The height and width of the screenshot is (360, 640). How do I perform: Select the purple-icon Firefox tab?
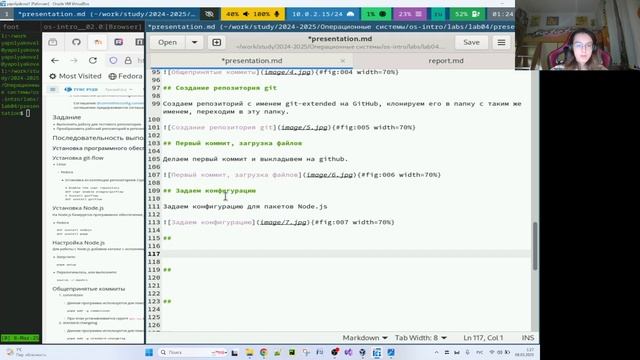pyautogui.click(x=119, y=42)
